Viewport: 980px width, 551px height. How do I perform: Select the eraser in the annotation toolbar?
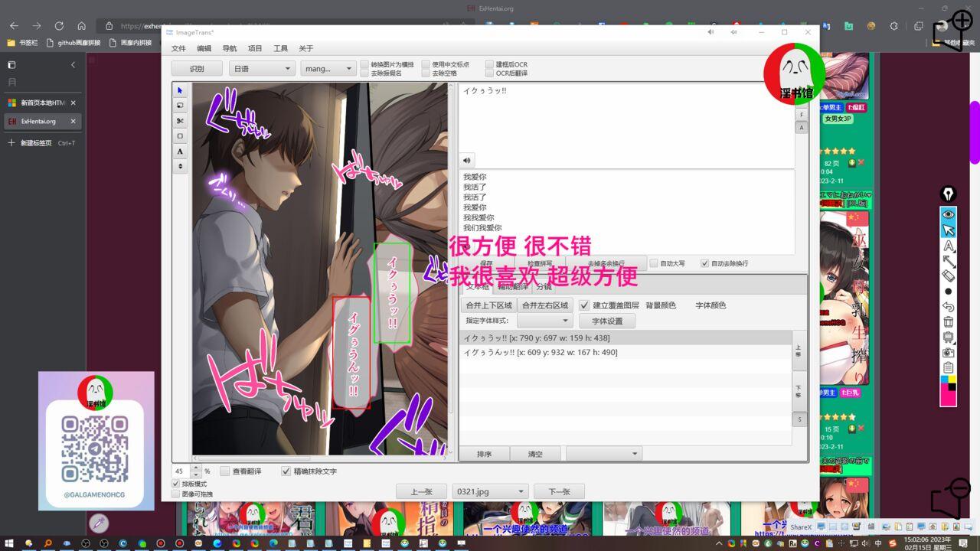(948, 275)
